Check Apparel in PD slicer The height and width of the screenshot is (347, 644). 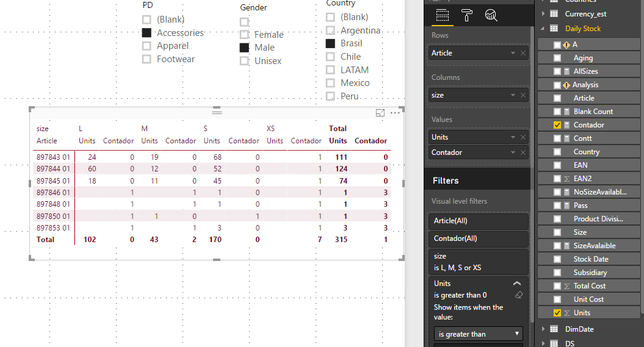point(147,46)
